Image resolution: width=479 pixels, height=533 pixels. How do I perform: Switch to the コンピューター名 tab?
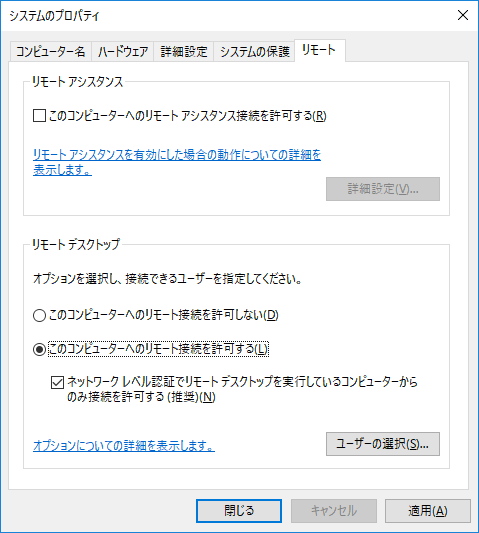[x=51, y=52]
